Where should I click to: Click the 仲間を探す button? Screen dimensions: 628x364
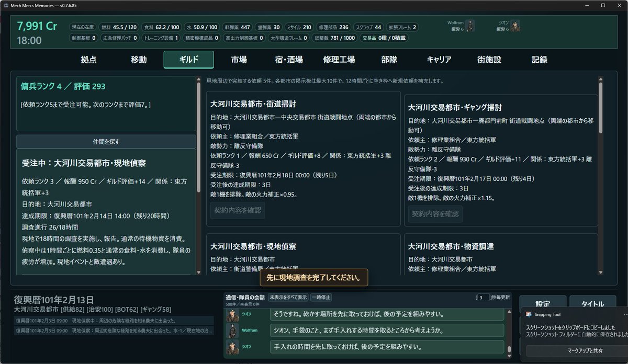point(106,141)
